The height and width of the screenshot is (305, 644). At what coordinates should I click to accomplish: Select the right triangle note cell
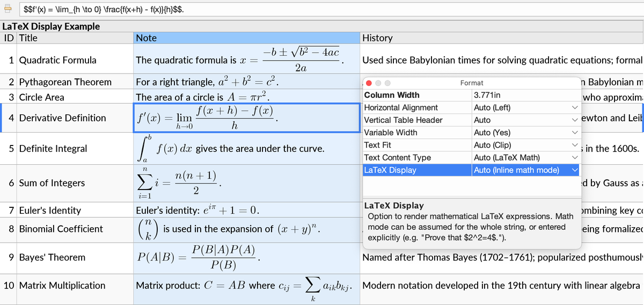click(x=247, y=82)
